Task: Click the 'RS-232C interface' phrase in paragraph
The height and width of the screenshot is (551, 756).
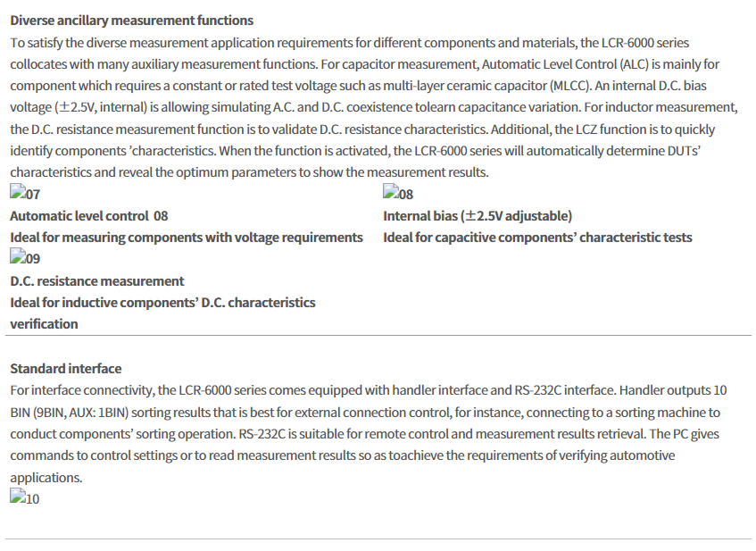Action: coord(564,390)
